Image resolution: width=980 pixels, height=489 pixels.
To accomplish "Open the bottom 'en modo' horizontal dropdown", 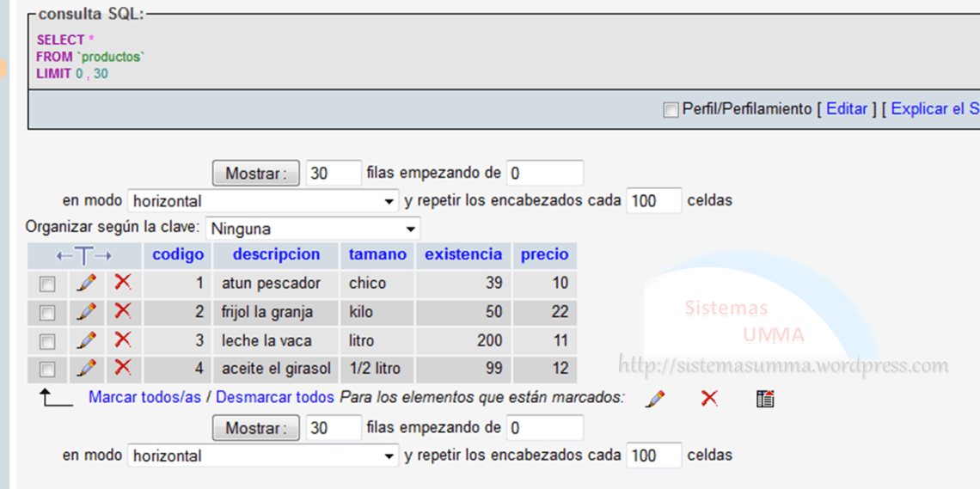I will click(263, 456).
